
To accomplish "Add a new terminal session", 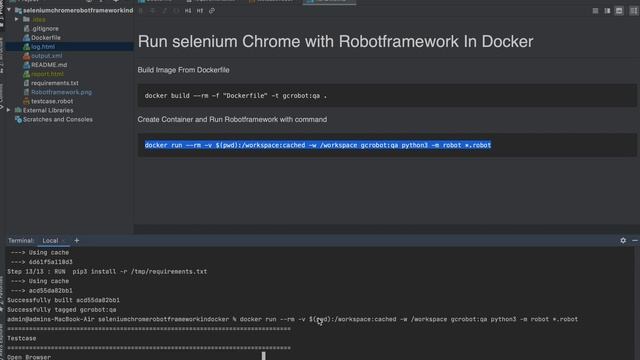I will [76, 240].
